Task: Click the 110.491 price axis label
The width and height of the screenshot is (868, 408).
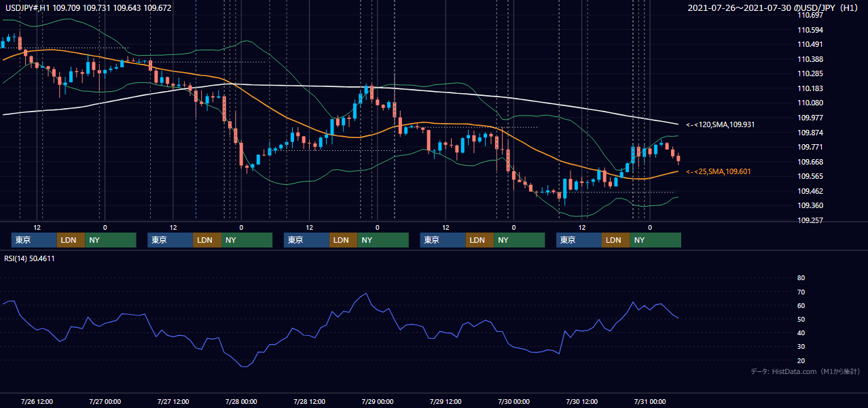Action: click(810, 44)
